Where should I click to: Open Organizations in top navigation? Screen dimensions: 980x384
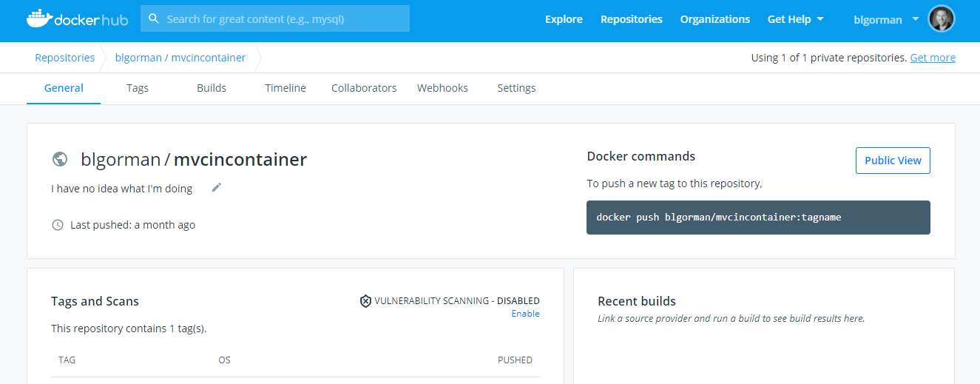(x=715, y=19)
